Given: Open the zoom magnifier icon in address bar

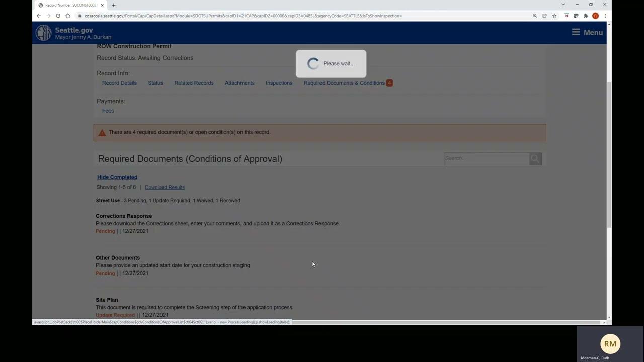Looking at the screenshot, I should pyautogui.click(x=535, y=16).
